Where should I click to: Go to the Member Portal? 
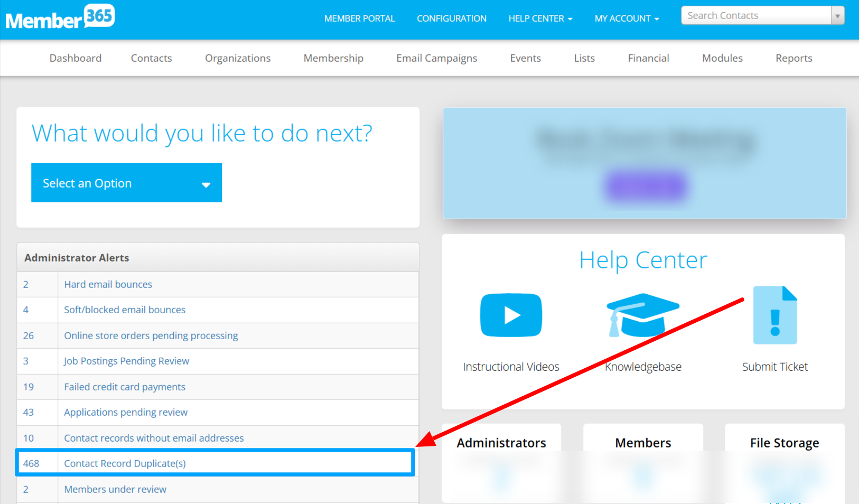pyautogui.click(x=359, y=18)
